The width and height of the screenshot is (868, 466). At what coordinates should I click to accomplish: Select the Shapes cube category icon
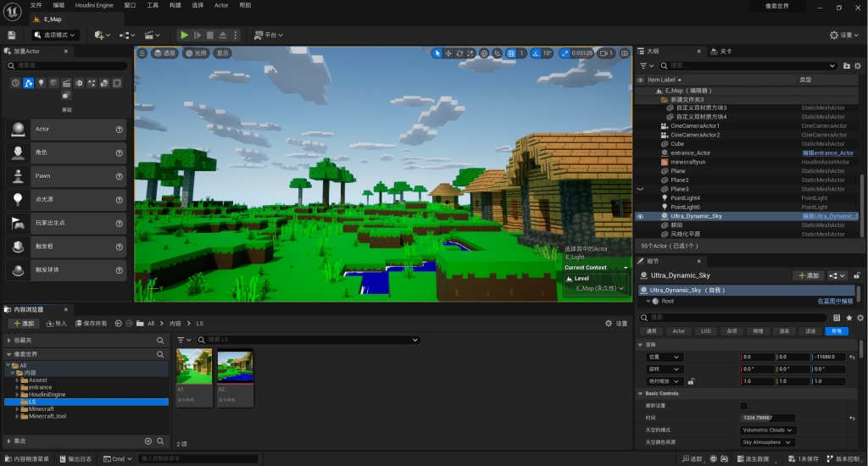click(x=53, y=83)
